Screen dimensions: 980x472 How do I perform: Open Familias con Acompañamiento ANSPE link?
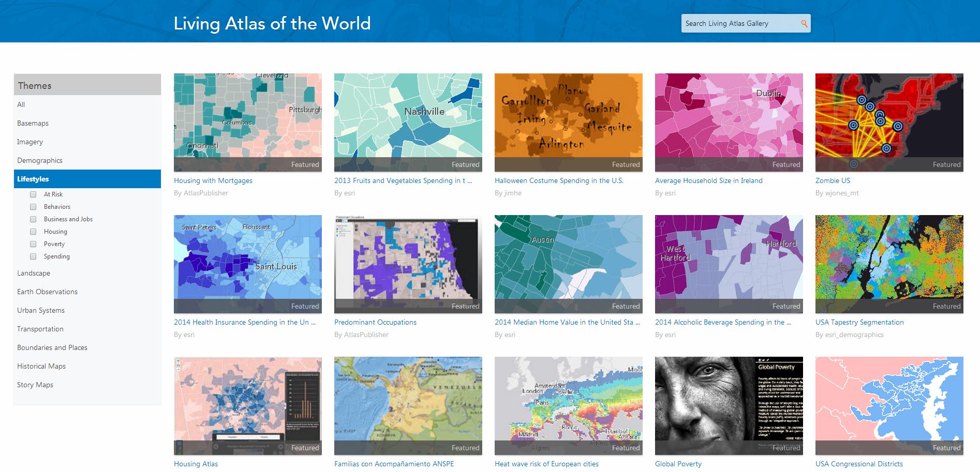click(394, 464)
